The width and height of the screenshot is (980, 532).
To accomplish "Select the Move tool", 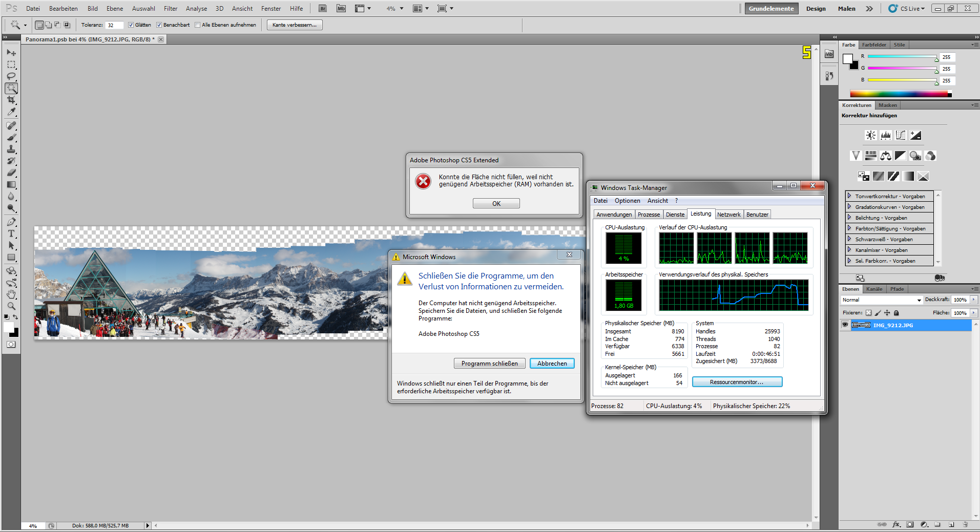I will tap(11, 53).
